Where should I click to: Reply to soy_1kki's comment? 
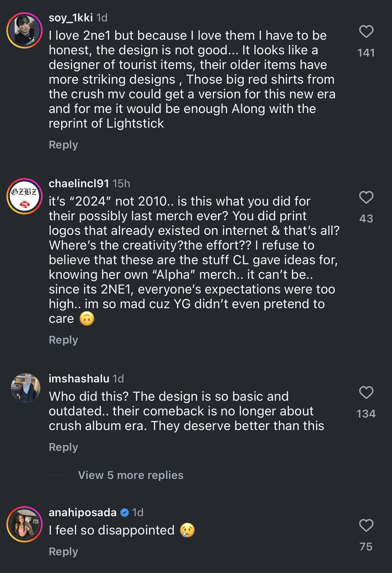(64, 145)
